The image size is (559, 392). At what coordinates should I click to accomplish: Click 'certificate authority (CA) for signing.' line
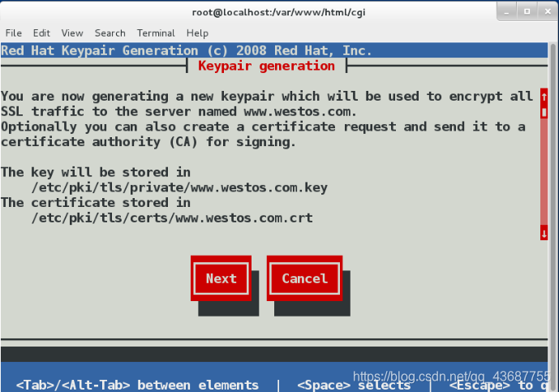click(x=148, y=142)
